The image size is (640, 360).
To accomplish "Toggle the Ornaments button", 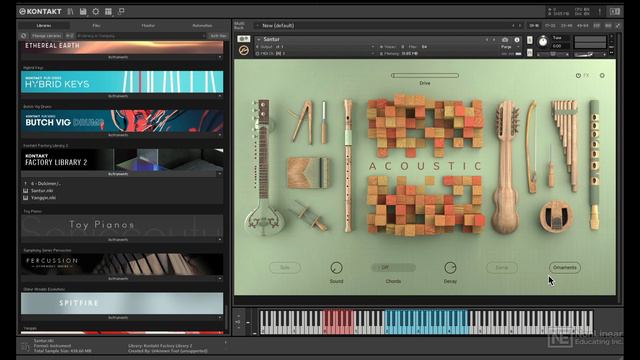I will pos(564,268).
